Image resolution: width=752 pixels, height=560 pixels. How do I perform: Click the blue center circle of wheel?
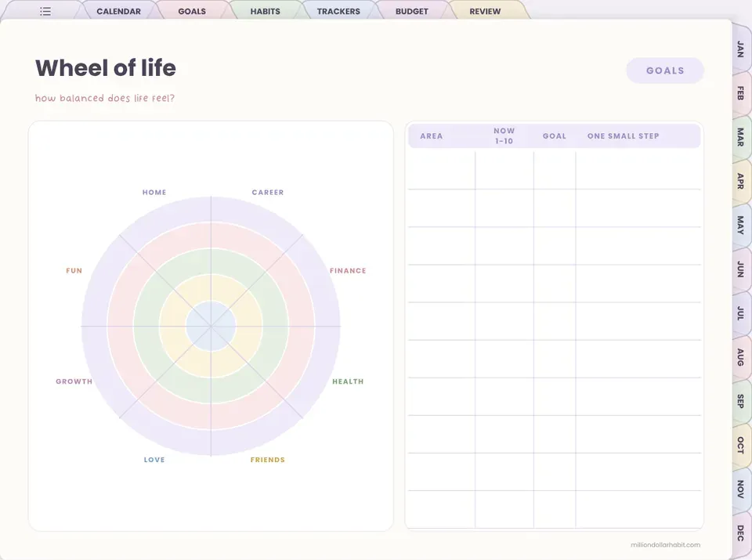click(x=211, y=326)
